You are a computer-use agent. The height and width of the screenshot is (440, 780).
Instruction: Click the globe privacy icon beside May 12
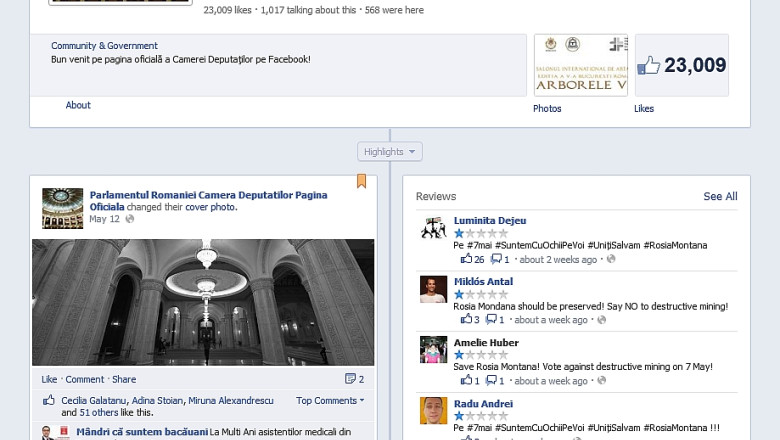(130, 219)
